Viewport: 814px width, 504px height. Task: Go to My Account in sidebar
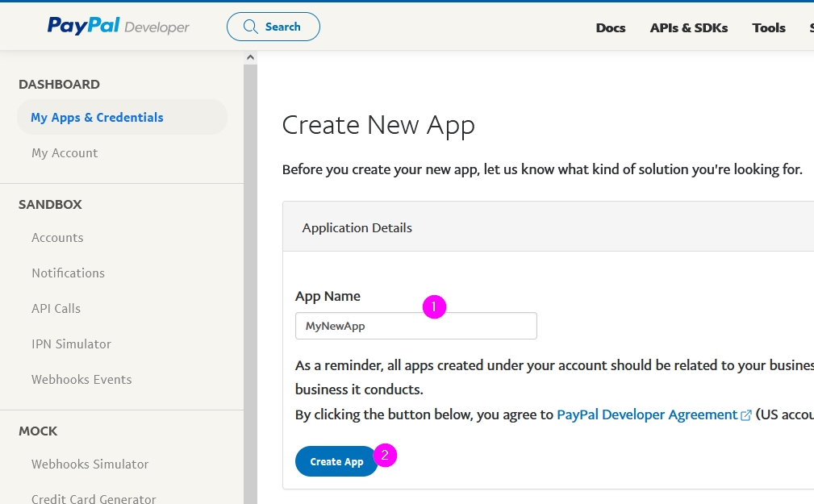[x=65, y=153]
